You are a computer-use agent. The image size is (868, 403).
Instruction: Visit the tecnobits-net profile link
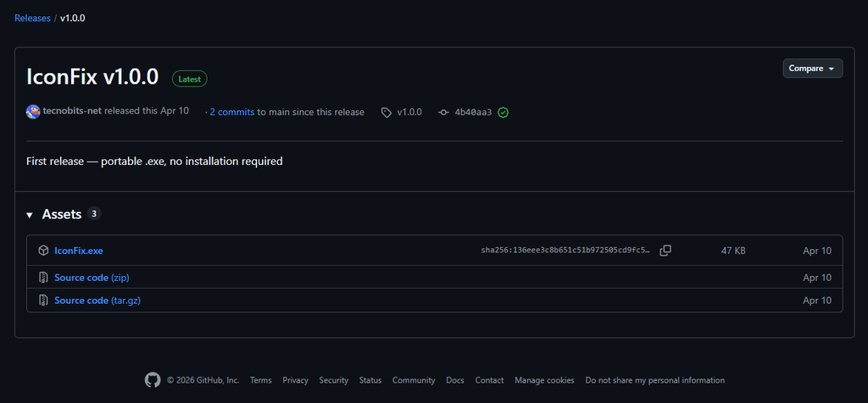72,111
